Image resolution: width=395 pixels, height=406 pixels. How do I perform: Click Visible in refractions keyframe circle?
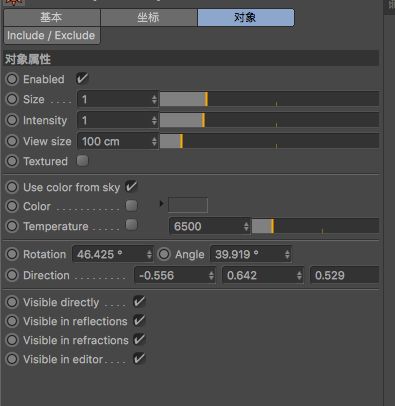(x=12, y=340)
